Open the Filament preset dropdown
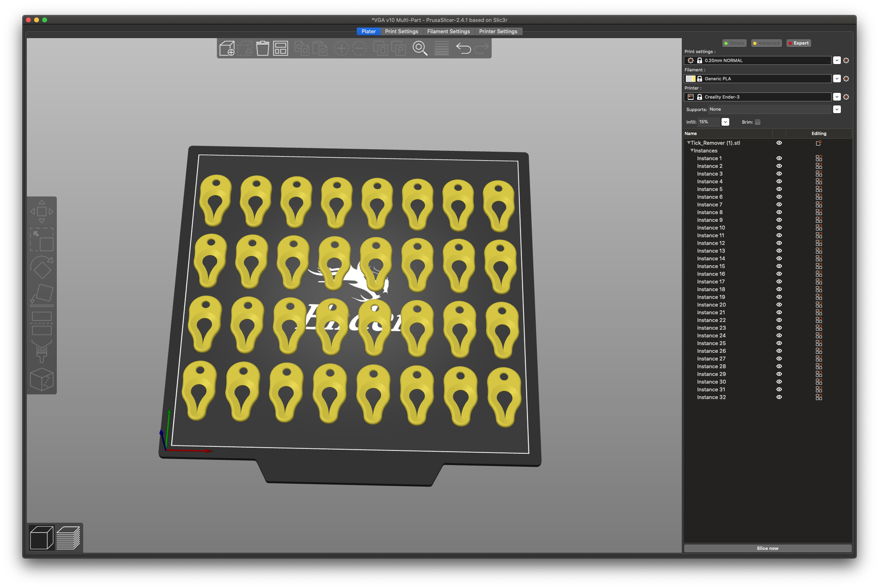 click(x=837, y=79)
